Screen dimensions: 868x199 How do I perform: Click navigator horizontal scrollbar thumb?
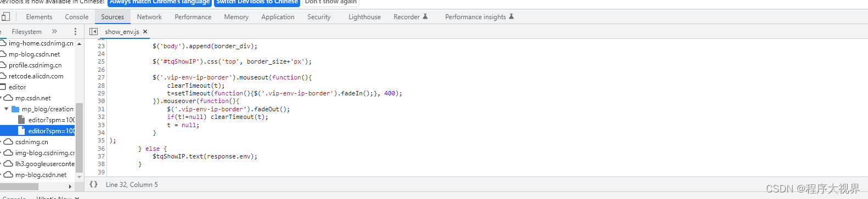pos(19,186)
